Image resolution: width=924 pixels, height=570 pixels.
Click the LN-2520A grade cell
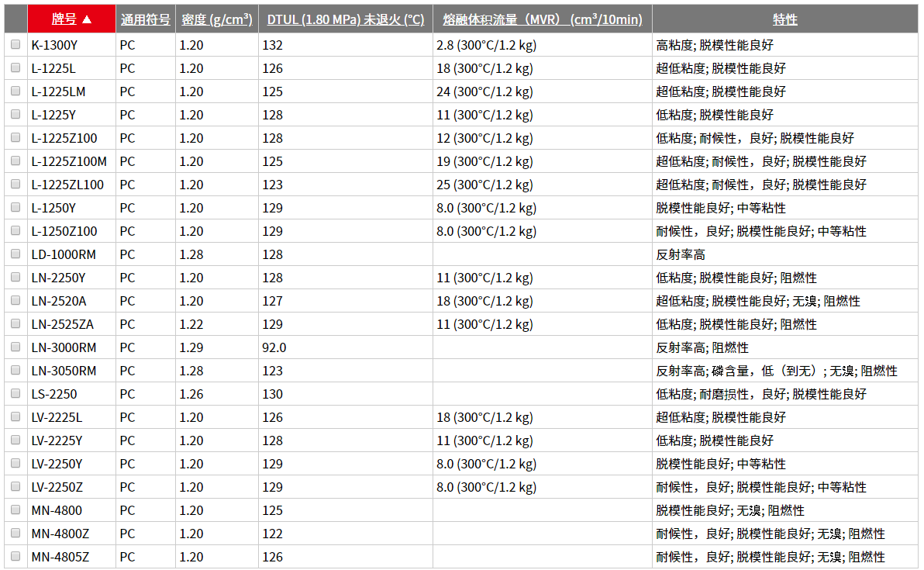[59, 301]
